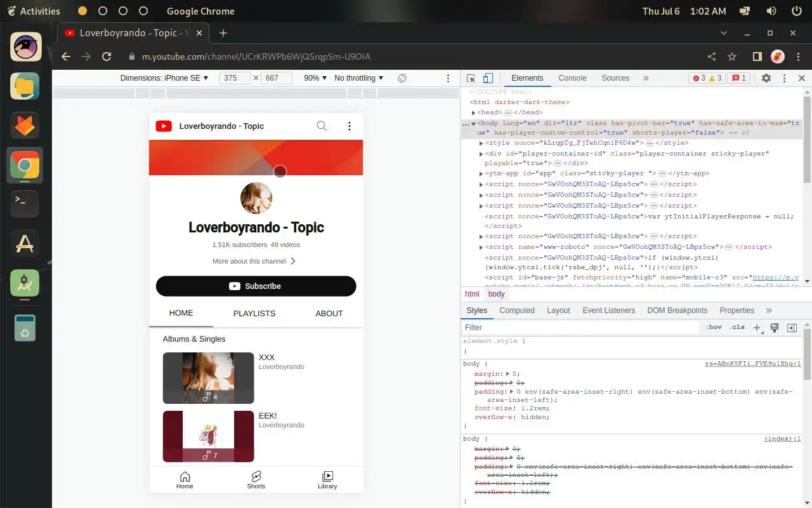Open DevTools settings gear

pos(766,78)
